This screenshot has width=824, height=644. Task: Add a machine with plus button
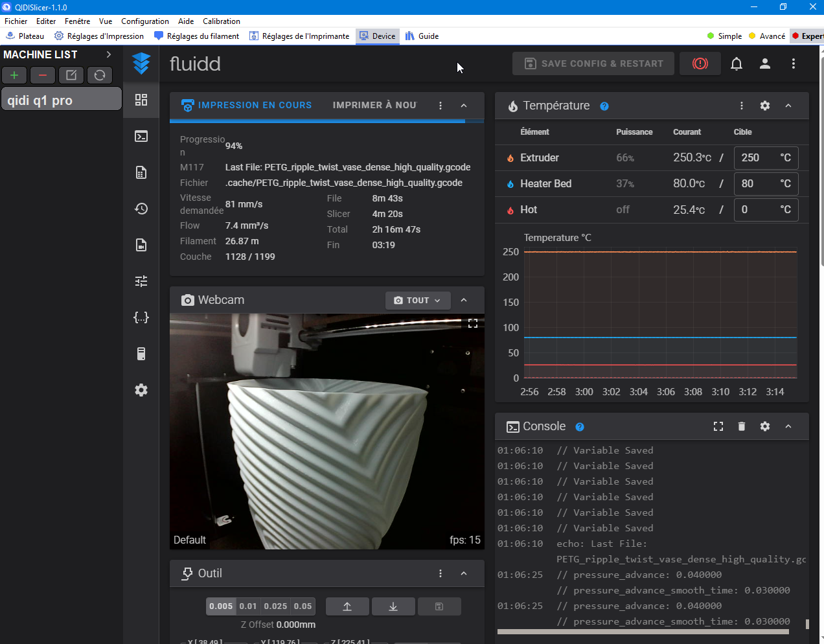click(14, 75)
